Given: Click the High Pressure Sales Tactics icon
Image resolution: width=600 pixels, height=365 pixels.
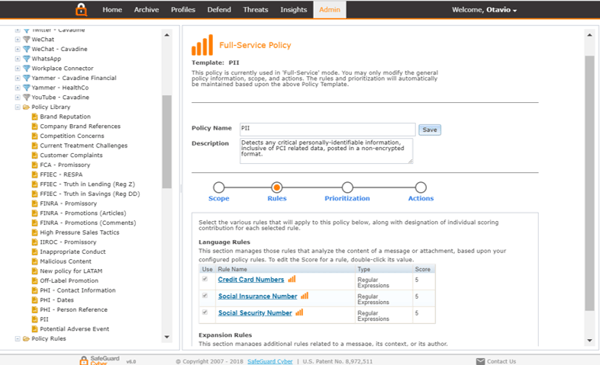Looking at the screenshot, I should pos(35,232).
